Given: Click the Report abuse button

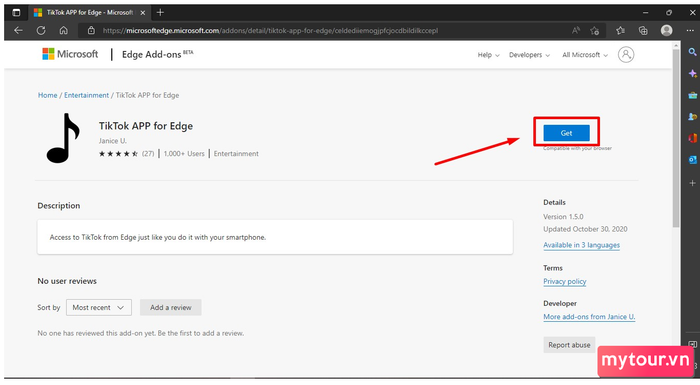Looking at the screenshot, I should (x=569, y=345).
